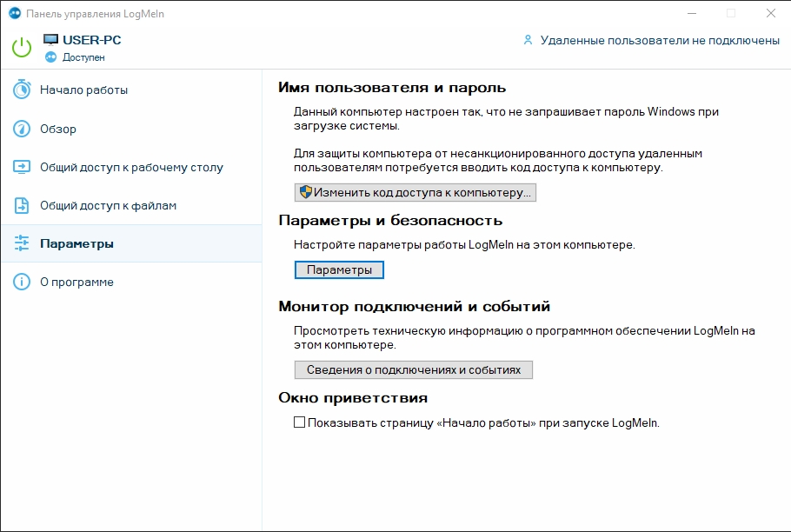
Task: Click the USER-PC computer monitor icon
Action: (x=51, y=40)
